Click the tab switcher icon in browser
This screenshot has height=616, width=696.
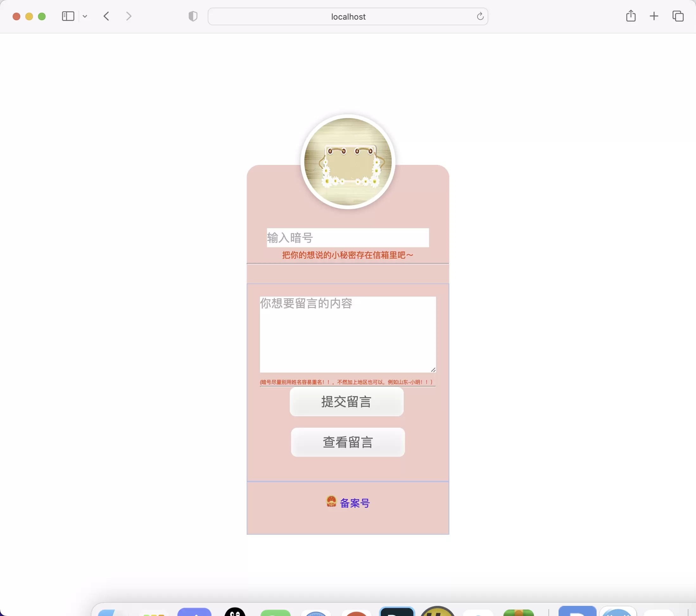click(678, 16)
